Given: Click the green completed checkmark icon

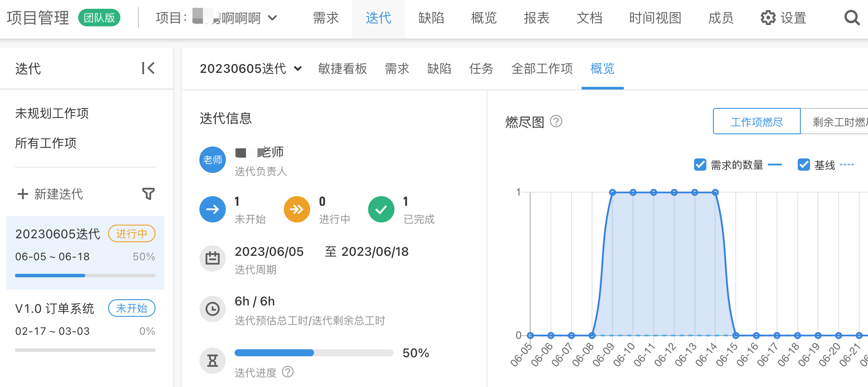Looking at the screenshot, I should click(381, 209).
